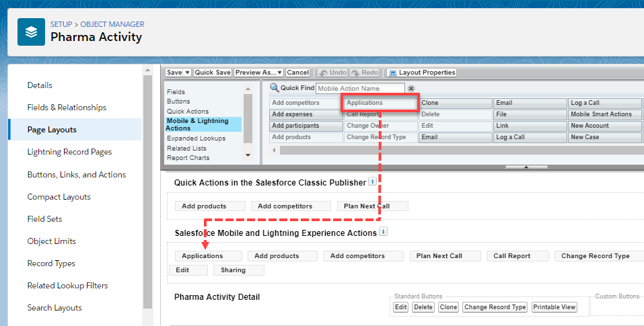Collapse the palette using the bottom handle
644x326 pixels.
(526, 166)
